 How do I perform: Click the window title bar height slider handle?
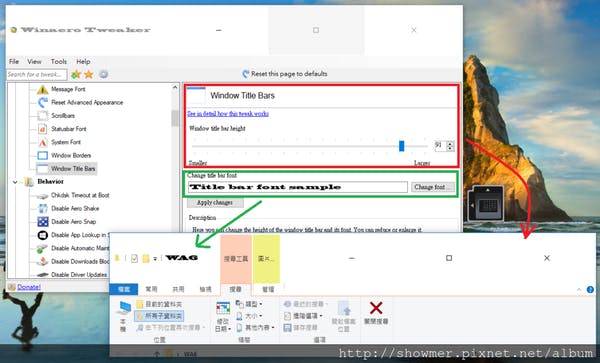point(401,146)
